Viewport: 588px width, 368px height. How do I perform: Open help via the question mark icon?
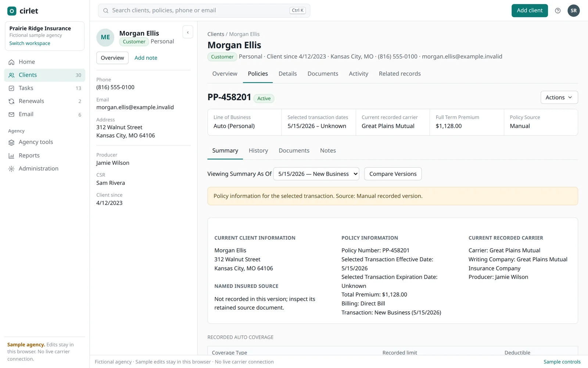pyautogui.click(x=557, y=11)
